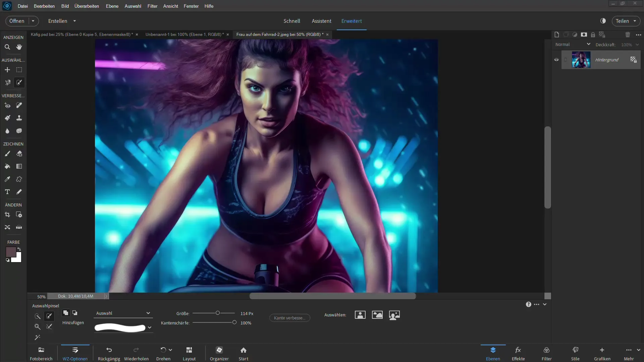Select the Smart Brush tool
The height and width of the screenshot is (362, 644).
point(7,118)
